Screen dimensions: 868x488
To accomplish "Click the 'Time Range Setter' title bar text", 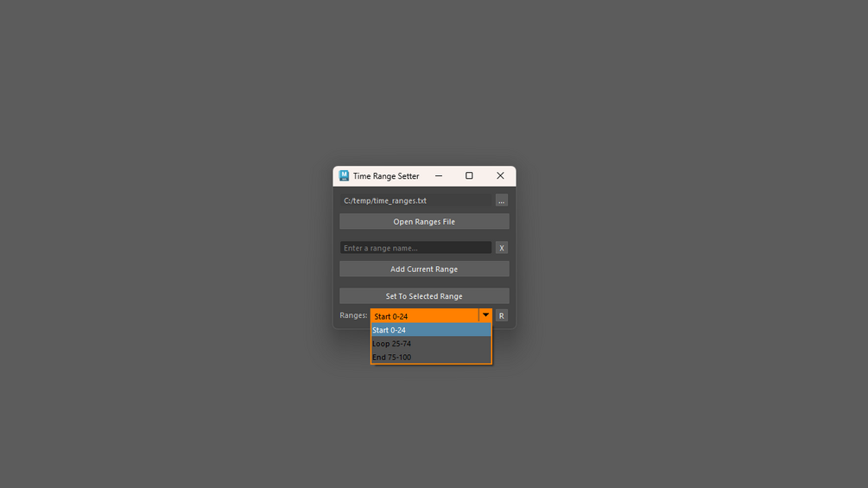I will [386, 176].
